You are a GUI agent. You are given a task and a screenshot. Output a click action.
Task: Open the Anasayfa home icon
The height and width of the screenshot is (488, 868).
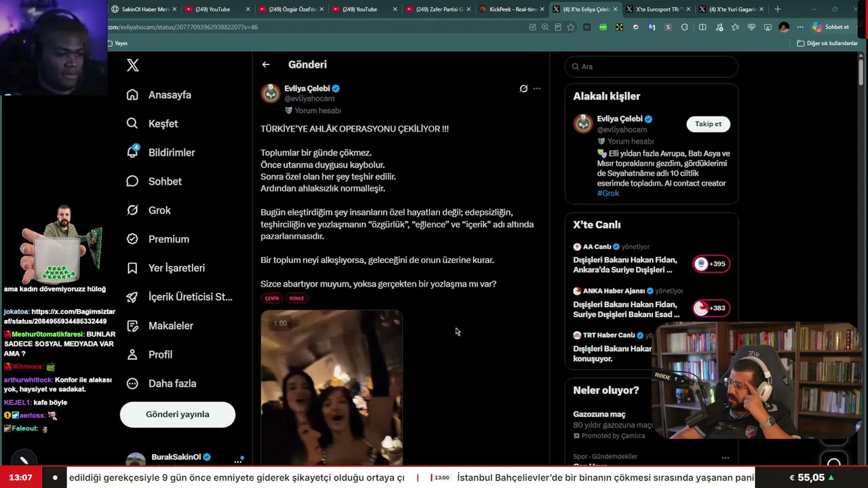(x=132, y=95)
